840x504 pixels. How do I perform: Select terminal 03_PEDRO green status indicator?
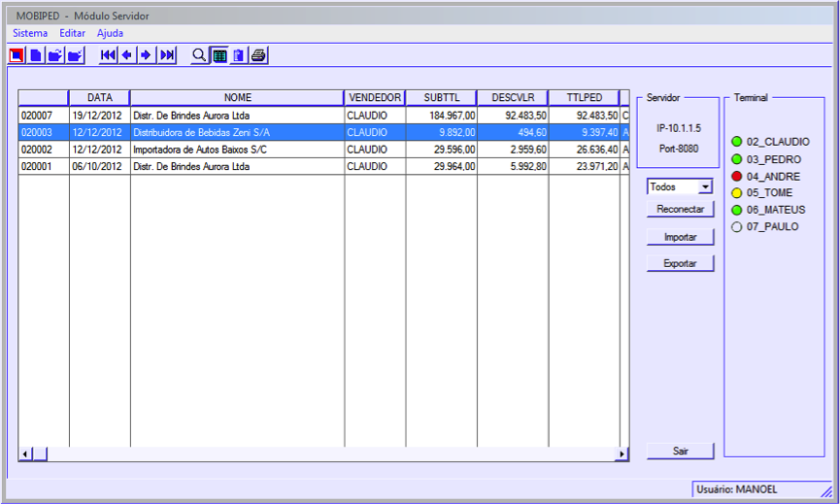click(737, 159)
